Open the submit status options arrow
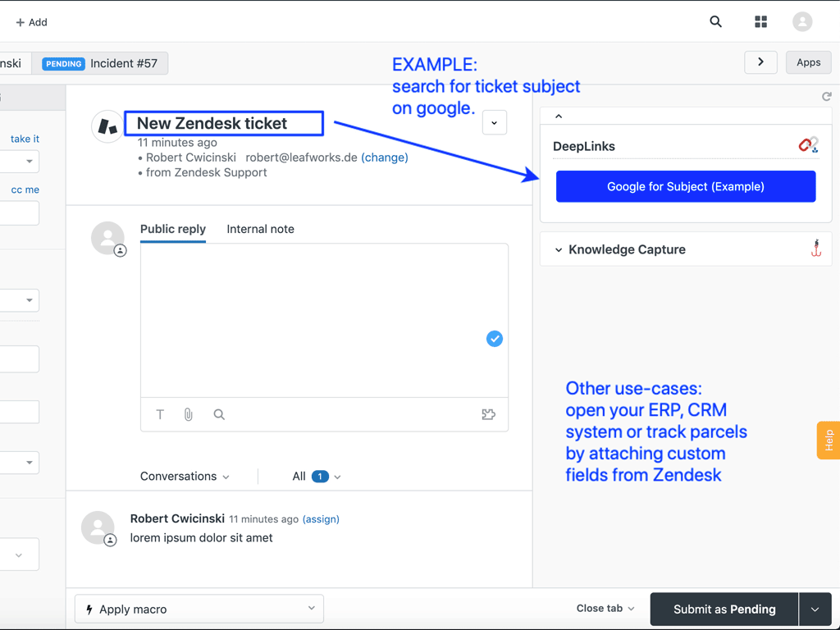This screenshot has height=630, width=840. click(815, 609)
